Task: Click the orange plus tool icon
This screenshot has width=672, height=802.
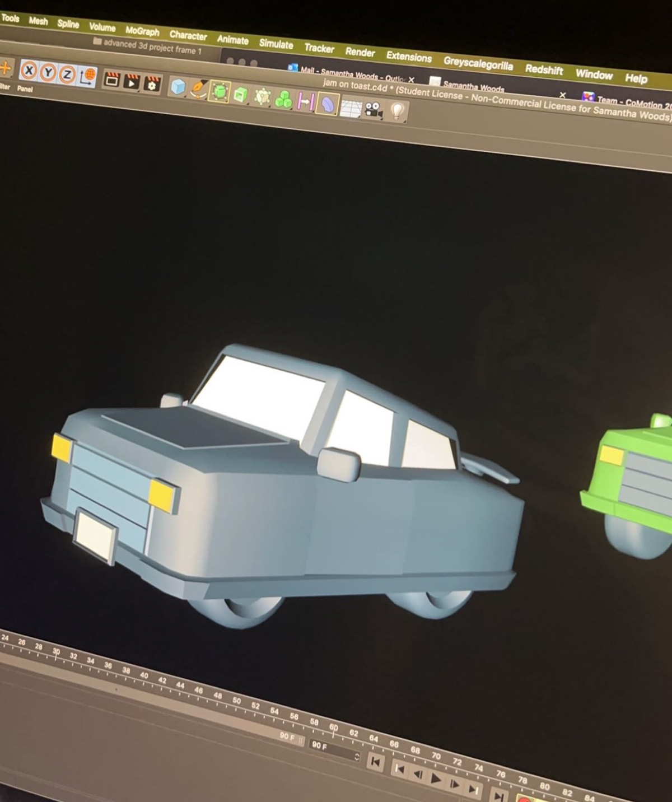Action: click(x=5, y=68)
